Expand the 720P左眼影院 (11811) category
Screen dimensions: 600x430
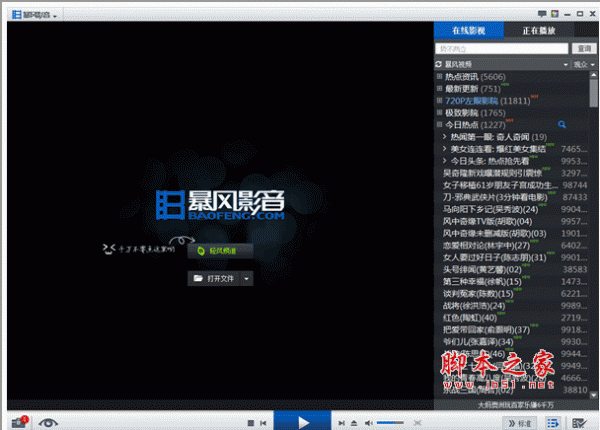click(439, 101)
